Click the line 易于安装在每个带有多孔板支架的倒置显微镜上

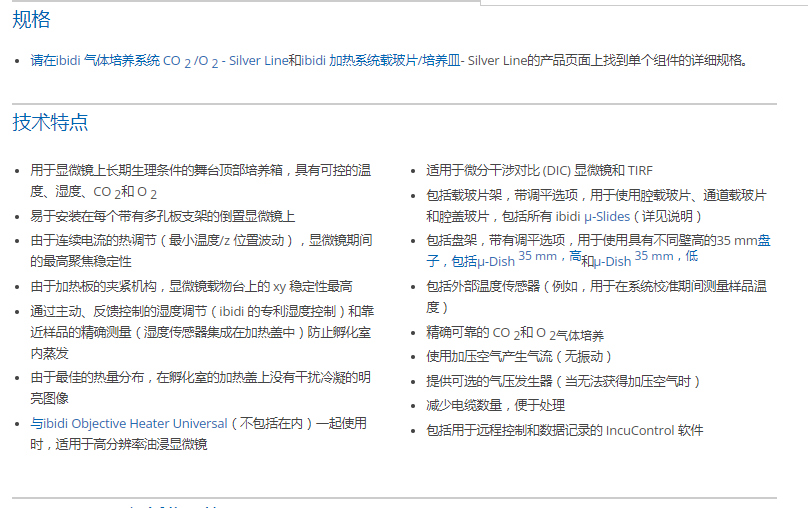(x=162, y=216)
